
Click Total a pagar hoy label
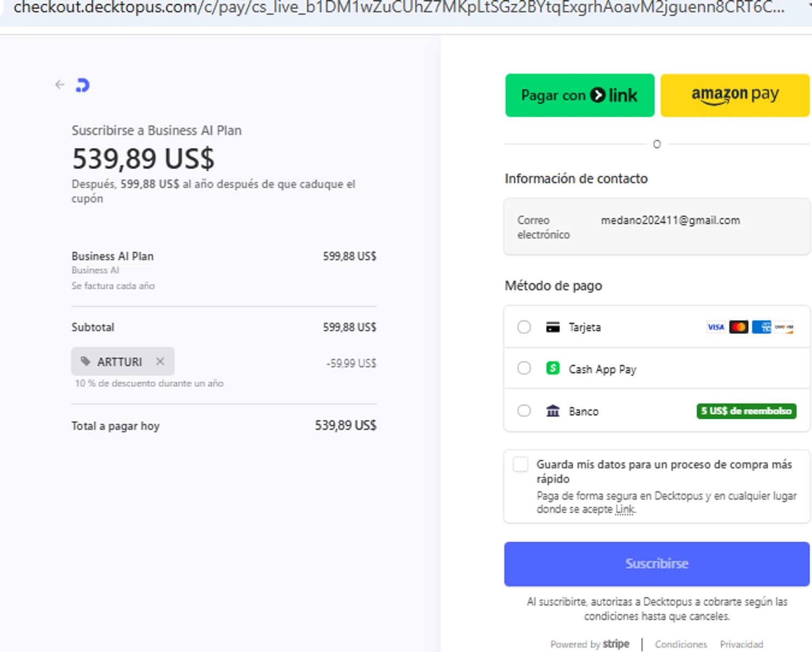click(115, 426)
